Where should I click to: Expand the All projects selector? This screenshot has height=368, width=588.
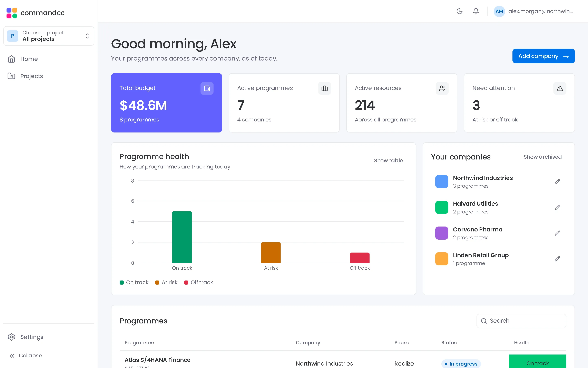click(x=49, y=36)
